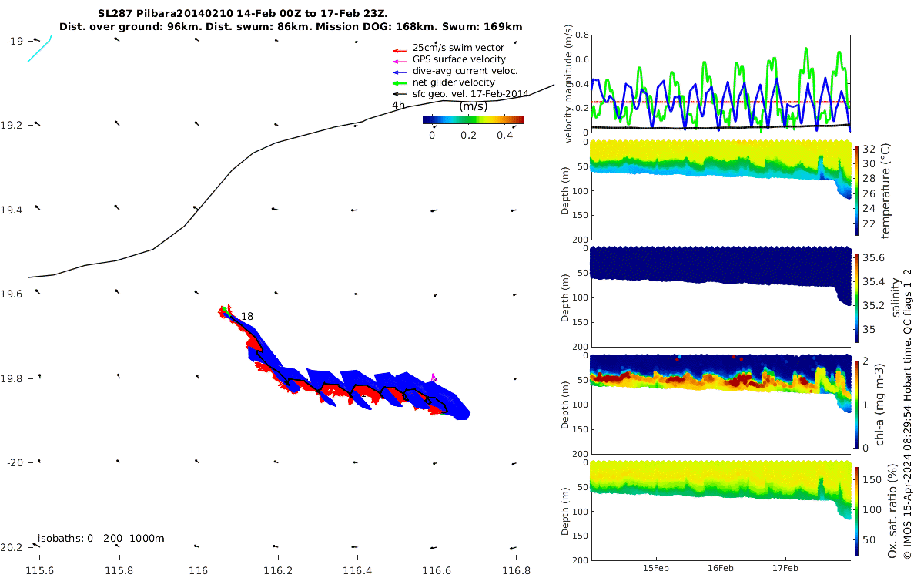Screen dimensions: 924x578
Task: Click the 'Depth (m)' label of temperature panel
Action: pos(565,190)
